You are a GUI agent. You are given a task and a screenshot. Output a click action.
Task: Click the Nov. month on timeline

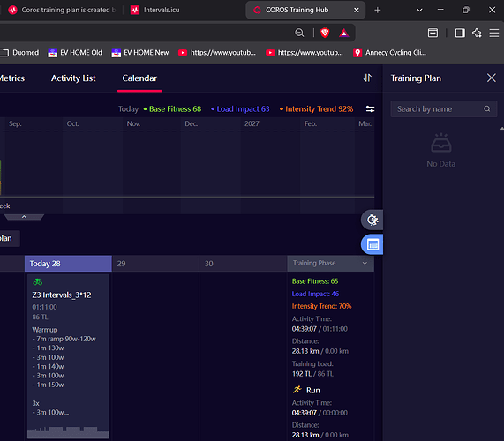(133, 124)
